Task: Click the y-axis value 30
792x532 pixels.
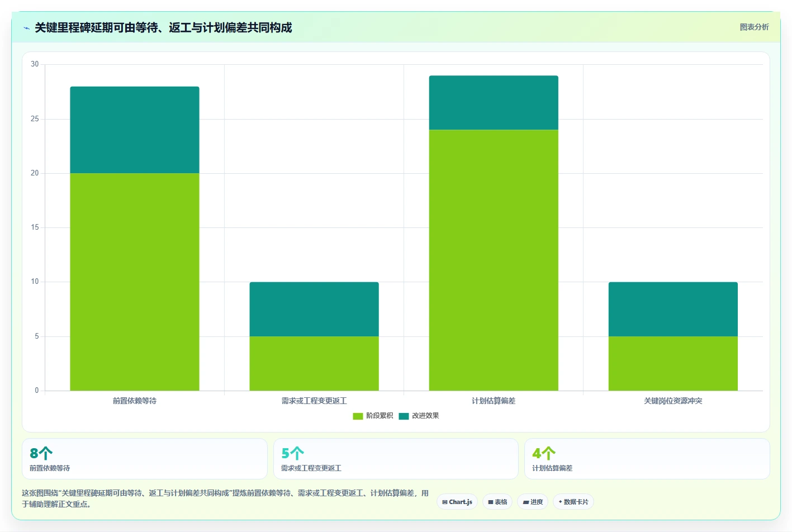Action: [x=35, y=64]
